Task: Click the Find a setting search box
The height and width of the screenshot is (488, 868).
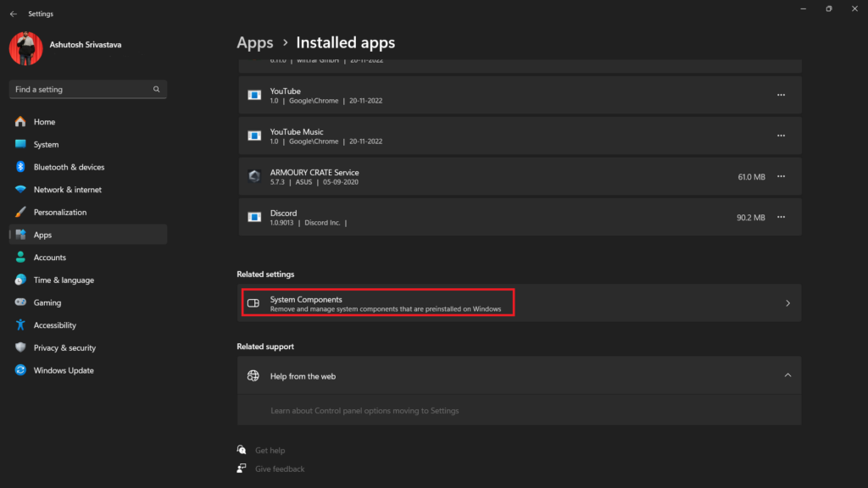Action: pyautogui.click(x=81, y=89)
